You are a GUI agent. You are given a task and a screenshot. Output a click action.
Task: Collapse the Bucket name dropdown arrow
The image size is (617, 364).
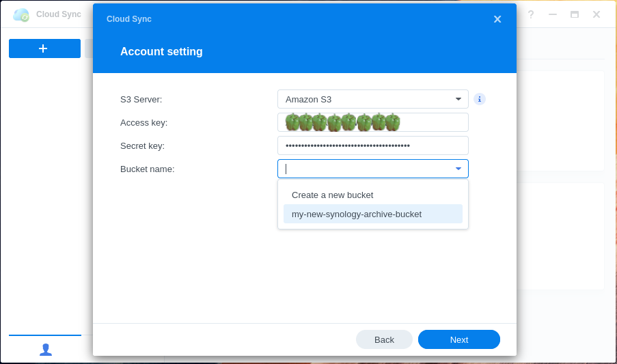[458, 169]
